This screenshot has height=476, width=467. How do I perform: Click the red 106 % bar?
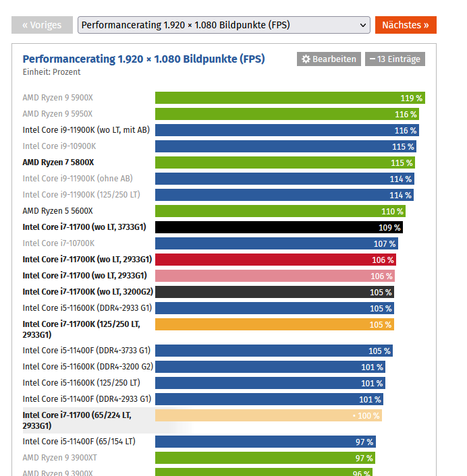pos(275,260)
